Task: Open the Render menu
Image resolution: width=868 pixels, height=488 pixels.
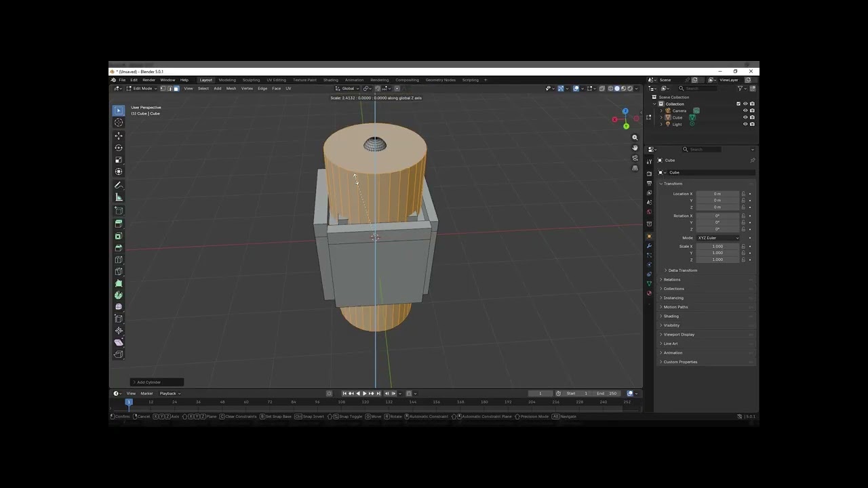Action: [x=149, y=80]
